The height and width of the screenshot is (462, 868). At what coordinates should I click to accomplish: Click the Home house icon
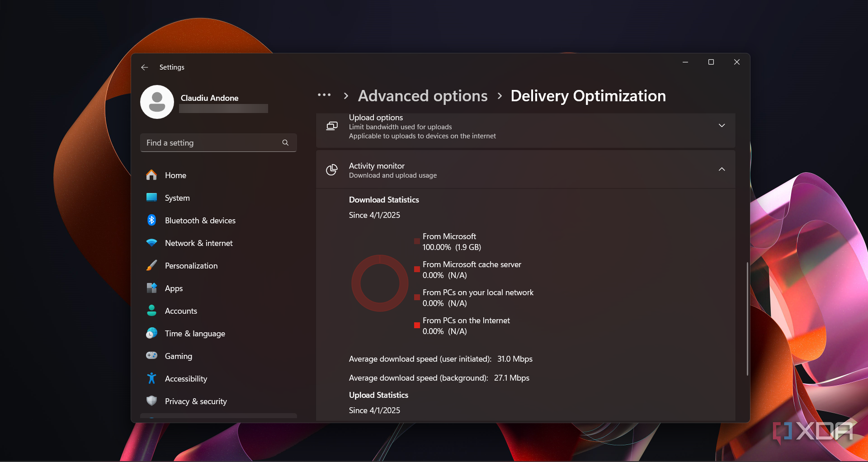click(151, 175)
